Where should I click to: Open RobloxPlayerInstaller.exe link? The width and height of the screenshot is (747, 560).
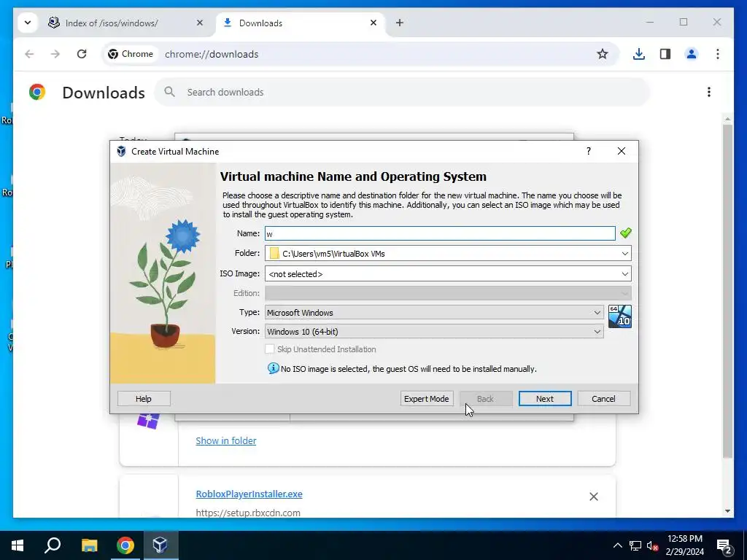(249, 494)
